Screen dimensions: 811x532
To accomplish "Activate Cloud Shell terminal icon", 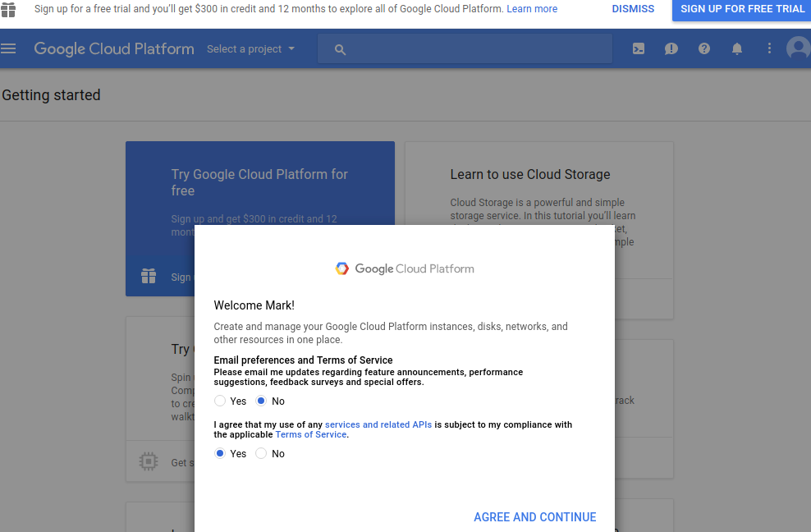I will pos(639,48).
